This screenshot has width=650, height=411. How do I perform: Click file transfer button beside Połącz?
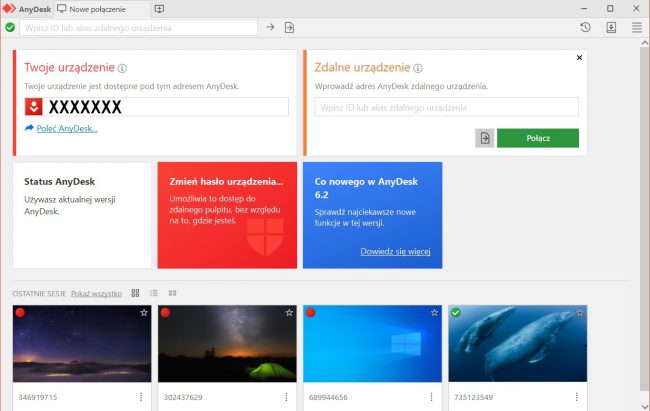(x=485, y=138)
